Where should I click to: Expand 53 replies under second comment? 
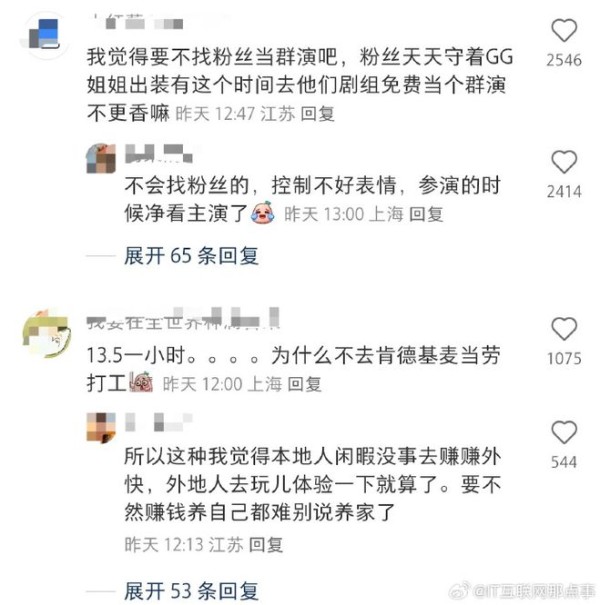click(191, 591)
